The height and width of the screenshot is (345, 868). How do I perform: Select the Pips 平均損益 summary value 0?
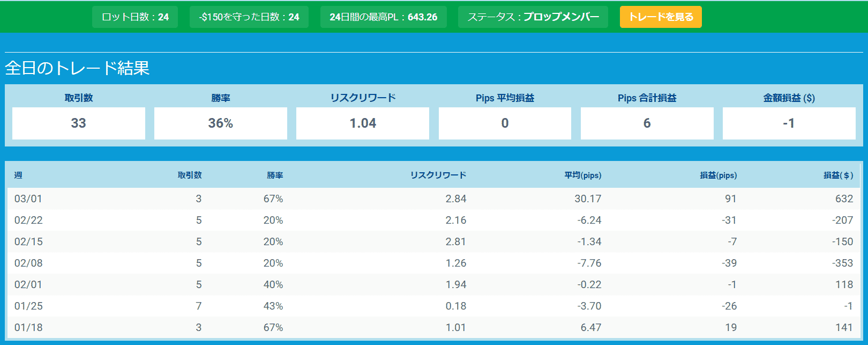[505, 123]
